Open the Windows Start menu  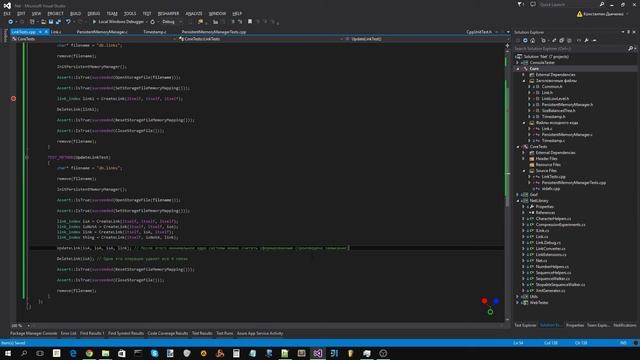click(8, 353)
